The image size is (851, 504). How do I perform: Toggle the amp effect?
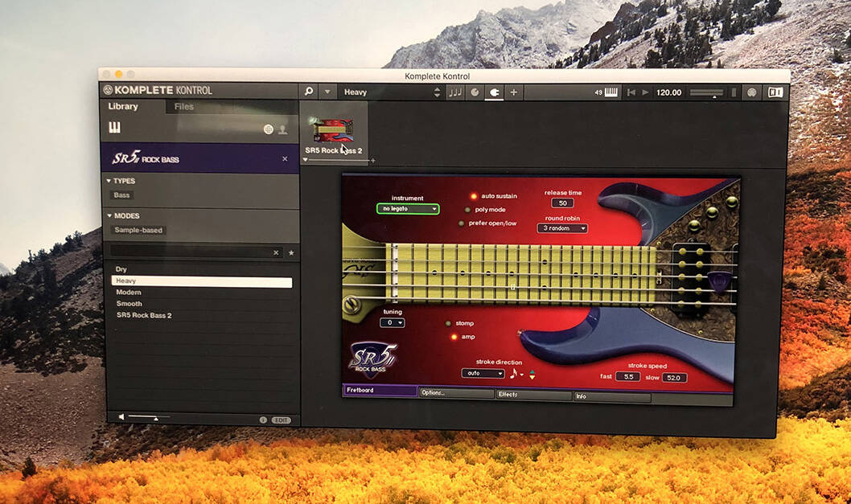[x=454, y=337]
